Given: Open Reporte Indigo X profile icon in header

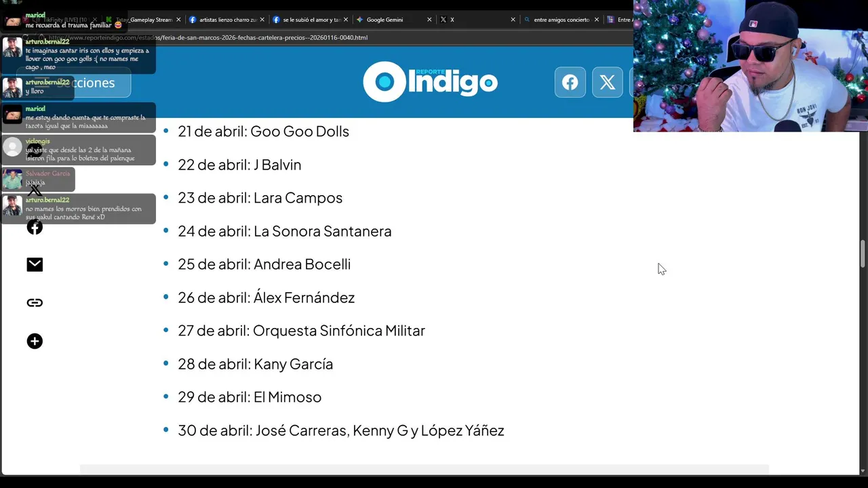Looking at the screenshot, I should tap(608, 83).
